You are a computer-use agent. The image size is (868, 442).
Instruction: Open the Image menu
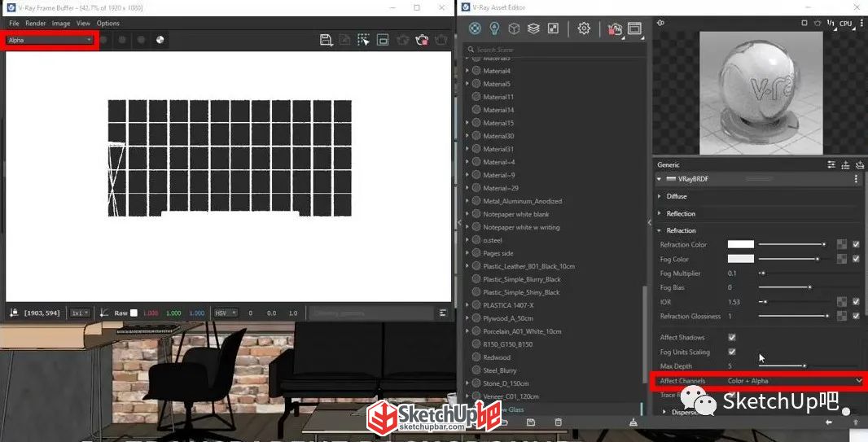coord(61,24)
